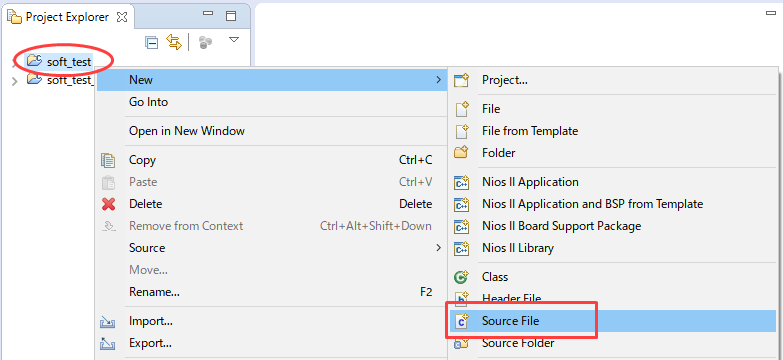Close the Project Explorer tab
783x360 pixels.
point(122,17)
